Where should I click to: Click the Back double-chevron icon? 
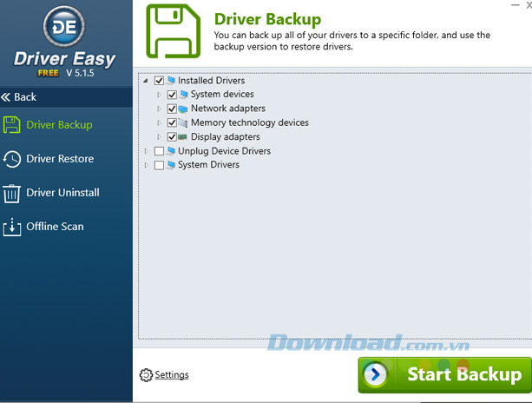coord(6,97)
